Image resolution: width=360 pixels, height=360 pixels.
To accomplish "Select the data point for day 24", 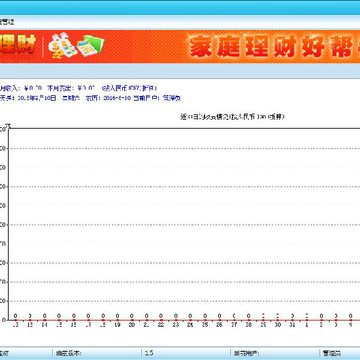I will [x=190, y=320].
